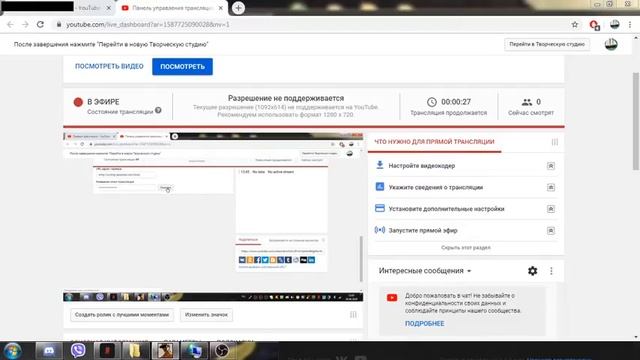Expand the Запустите прямой эфир row
This screenshot has height=360, width=640.
(551, 231)
